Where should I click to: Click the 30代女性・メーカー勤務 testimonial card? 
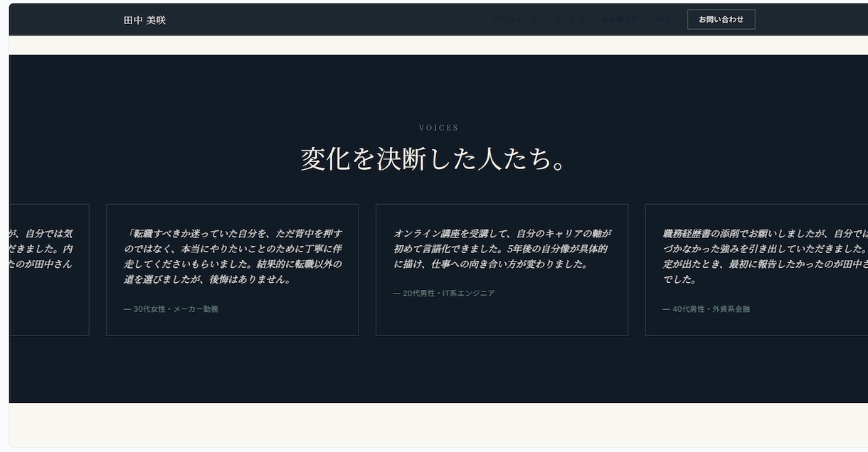(232, 269)
